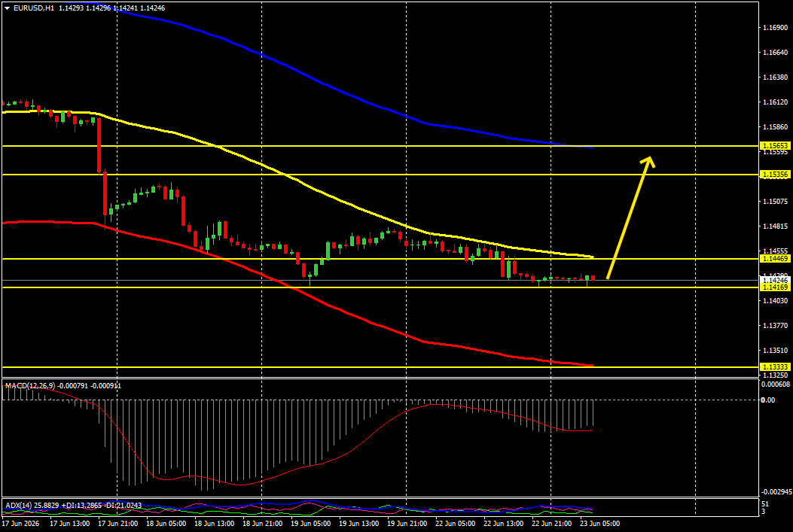Click the MACD scale value 0.000608
Screen dimensions: 793x532
point(775,384)
